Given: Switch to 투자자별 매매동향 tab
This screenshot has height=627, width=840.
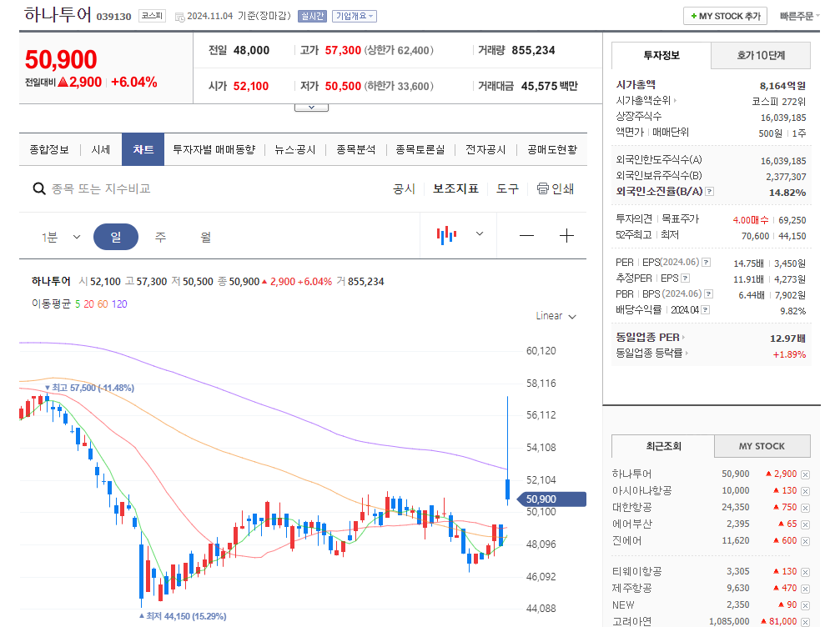Looking at the screenshot, I should 214,149.
